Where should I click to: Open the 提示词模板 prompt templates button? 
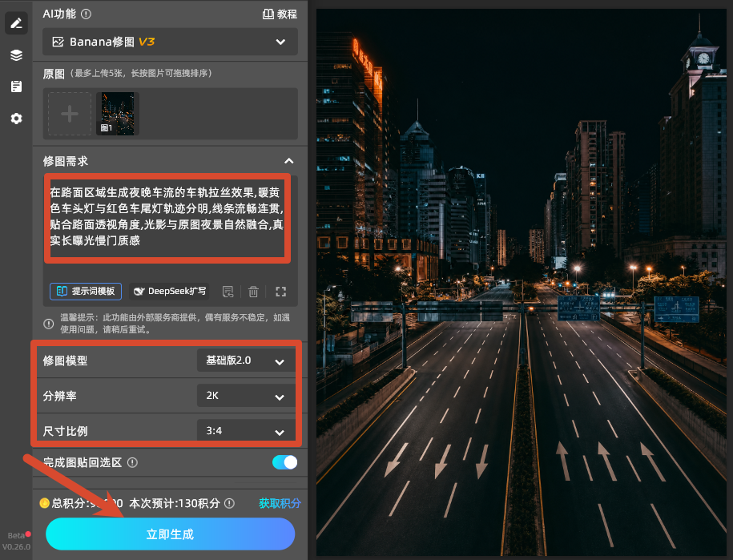tap(86, 292)
